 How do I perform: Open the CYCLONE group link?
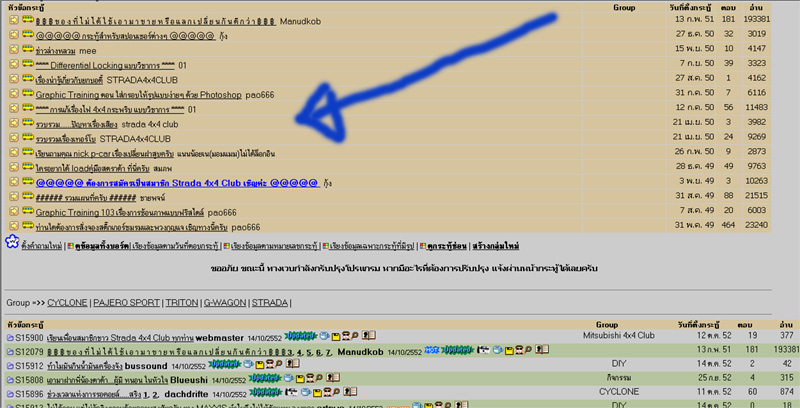67,302
